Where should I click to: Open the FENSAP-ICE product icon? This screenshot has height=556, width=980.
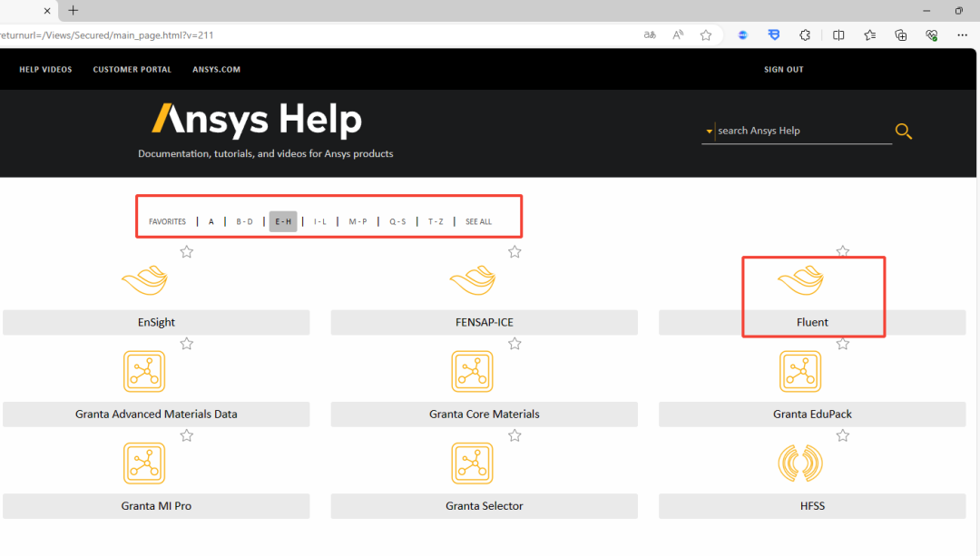coord(473,280)
